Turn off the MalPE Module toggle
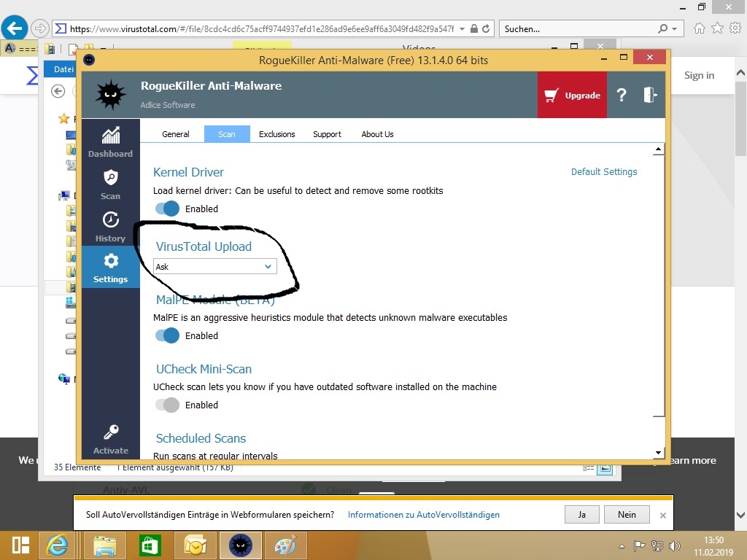747x560 pixels. point(167,335)
